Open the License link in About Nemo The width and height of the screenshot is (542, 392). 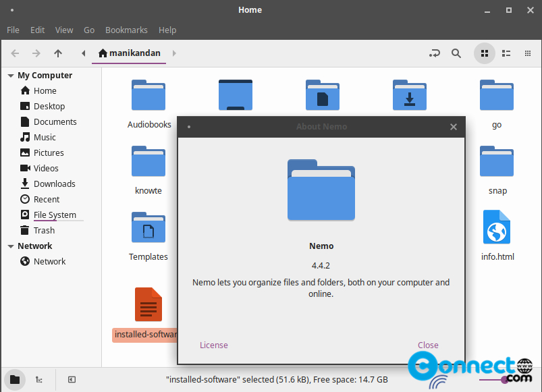click(x=213, y=345)
